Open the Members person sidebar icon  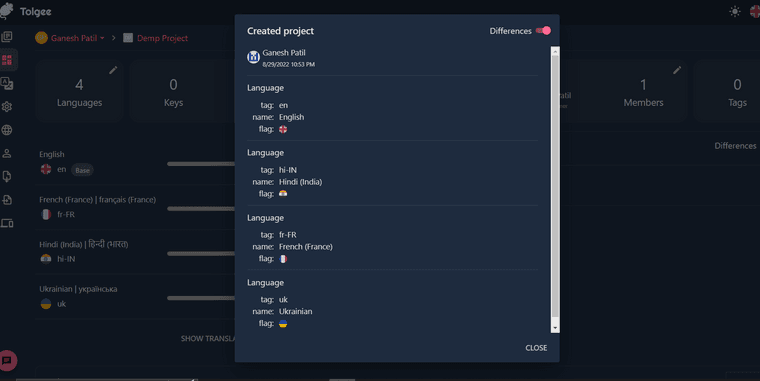tap(7, 153)
